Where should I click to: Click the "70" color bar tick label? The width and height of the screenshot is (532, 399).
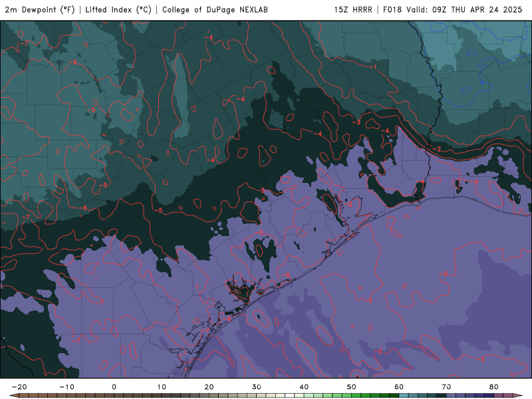coord(446,387)
